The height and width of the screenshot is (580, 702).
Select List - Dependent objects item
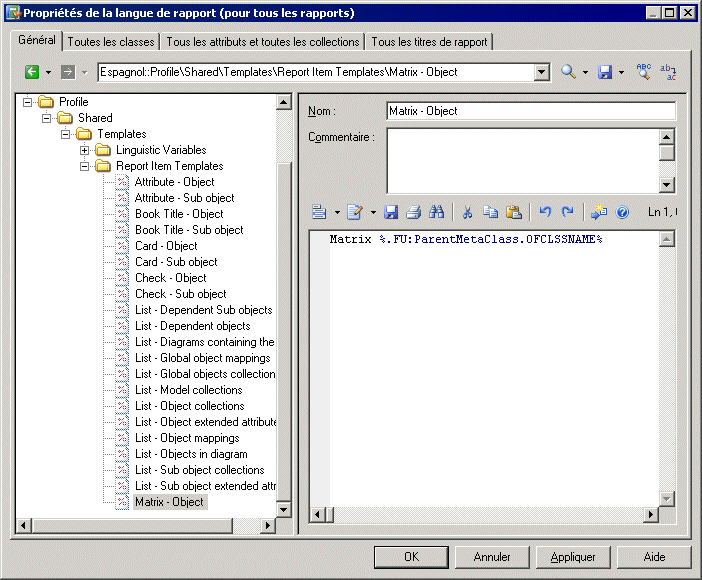[x=193, y=326]
